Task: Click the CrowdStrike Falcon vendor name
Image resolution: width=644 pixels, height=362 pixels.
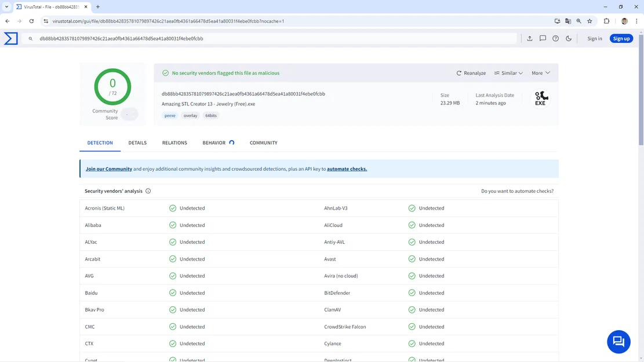Action: coord(344,327)
